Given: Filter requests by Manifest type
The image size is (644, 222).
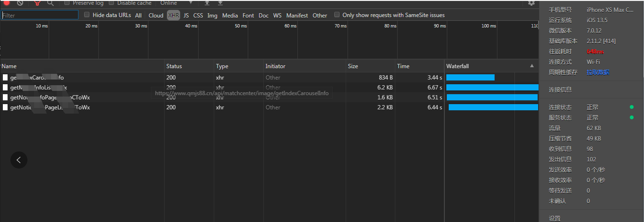Looking at the screenshot, I should click(297, 15).
